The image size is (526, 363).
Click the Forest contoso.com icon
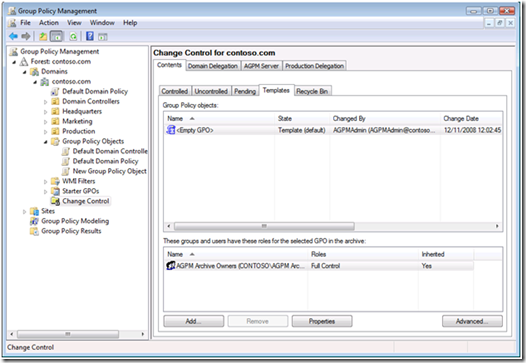[x=24, y=61]
